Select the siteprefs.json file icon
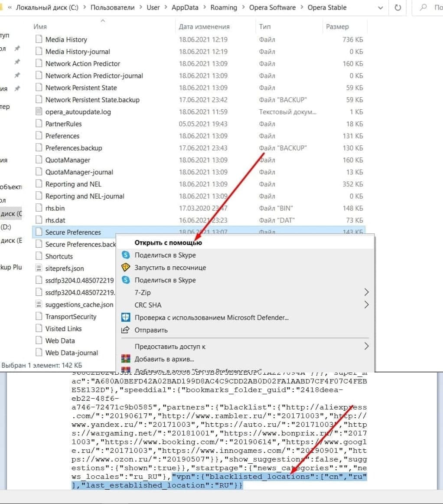Viewport: 443px width, 504px height. click(x=39, y=268)
